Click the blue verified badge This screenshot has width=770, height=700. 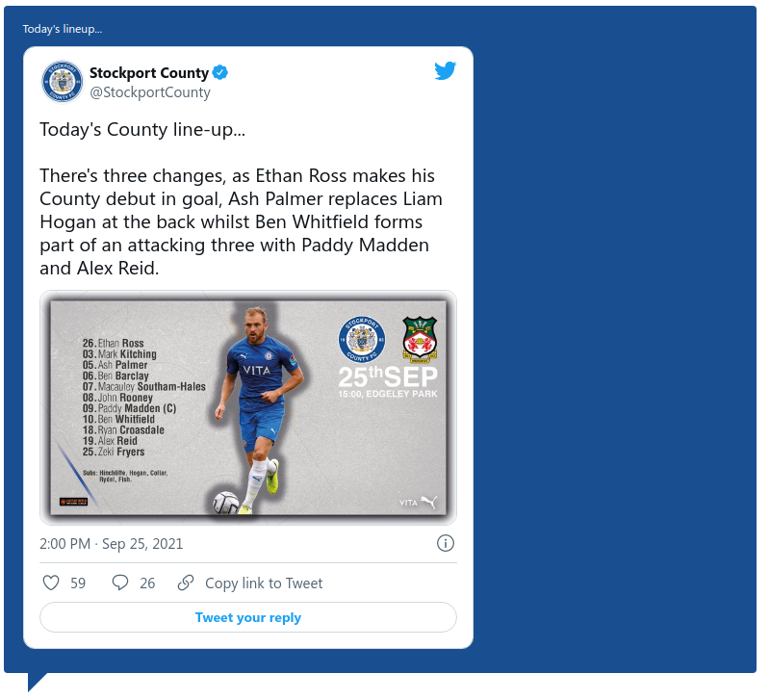click(220, 73)
